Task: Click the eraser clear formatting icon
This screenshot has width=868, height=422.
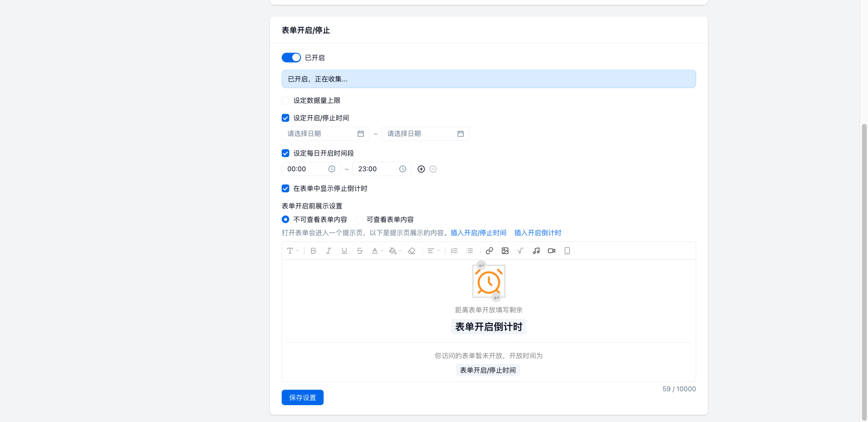Action: (412, 251)
